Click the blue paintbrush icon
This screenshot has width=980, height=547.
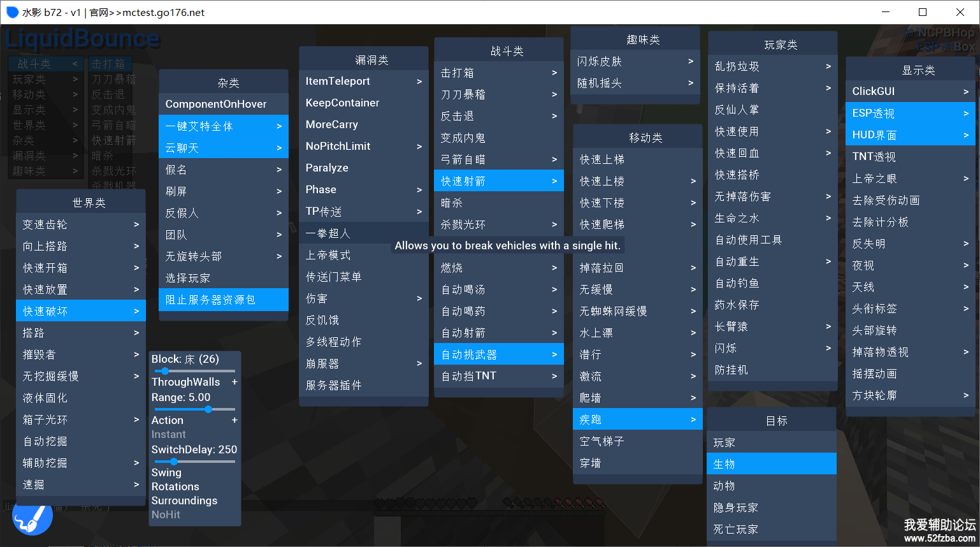tap(32, 518)
